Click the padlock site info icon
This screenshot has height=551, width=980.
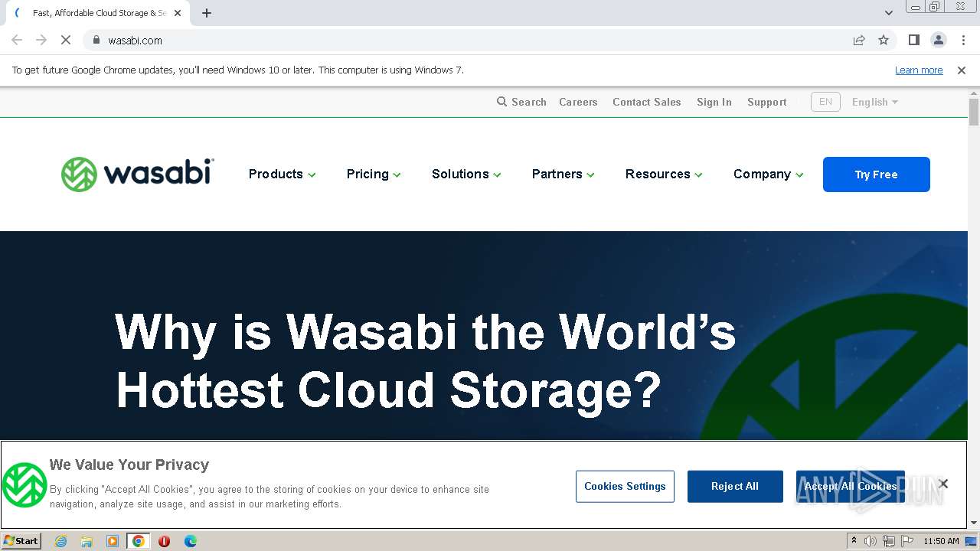point(96,40)
